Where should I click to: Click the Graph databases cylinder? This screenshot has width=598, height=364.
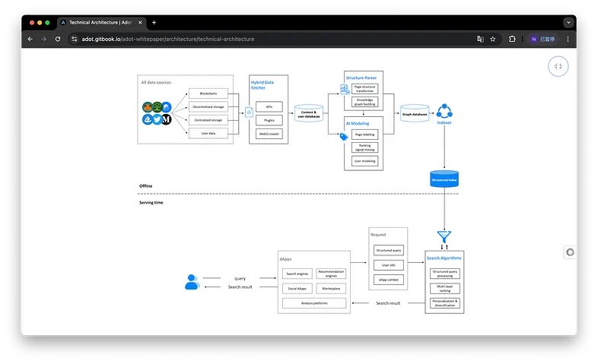(415, 113)
